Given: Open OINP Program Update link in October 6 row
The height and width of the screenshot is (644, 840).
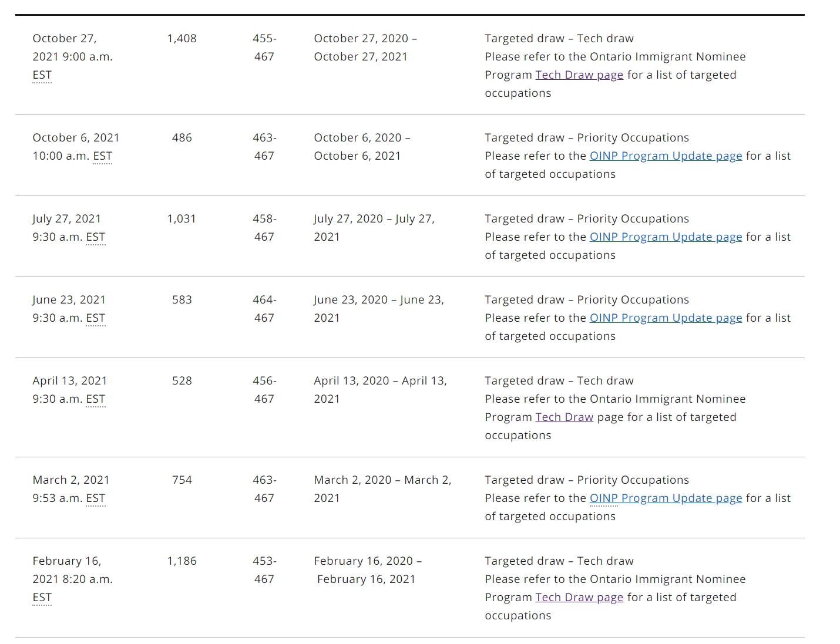Looking at the screenshot, I should click(666, 156).
